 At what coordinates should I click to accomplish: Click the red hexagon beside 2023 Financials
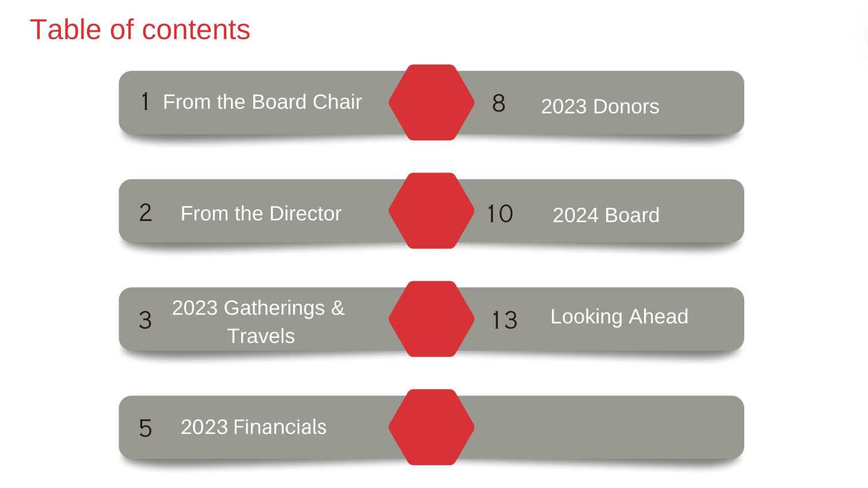(431, 427)
